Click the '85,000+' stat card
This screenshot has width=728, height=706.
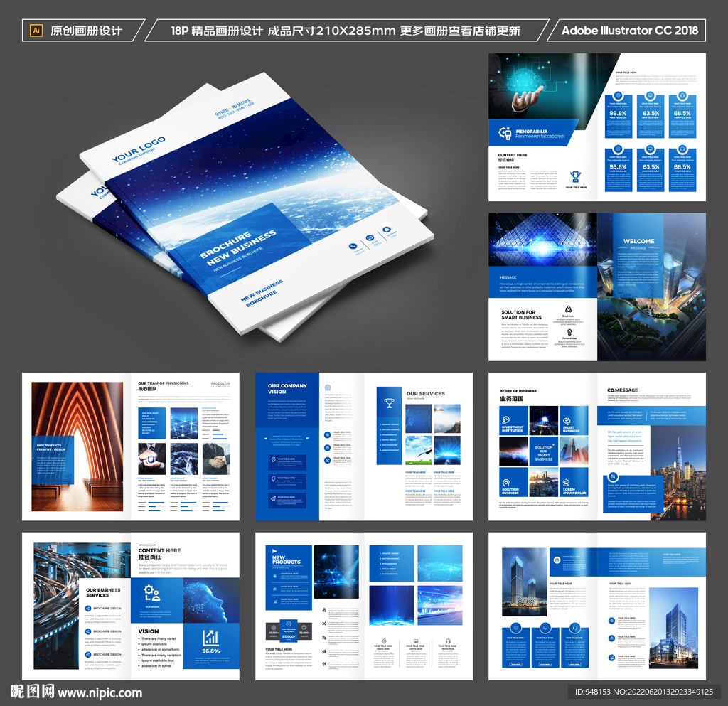(289, 631)
